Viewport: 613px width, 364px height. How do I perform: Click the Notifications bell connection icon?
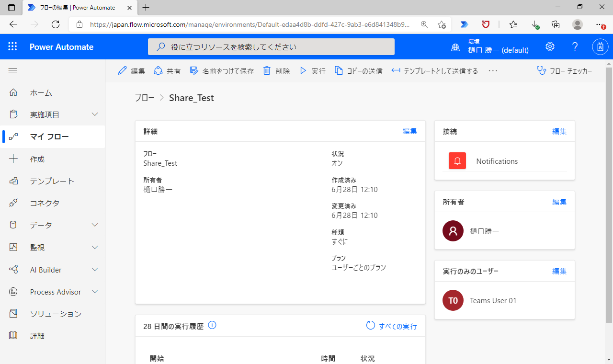click(457, 161)
